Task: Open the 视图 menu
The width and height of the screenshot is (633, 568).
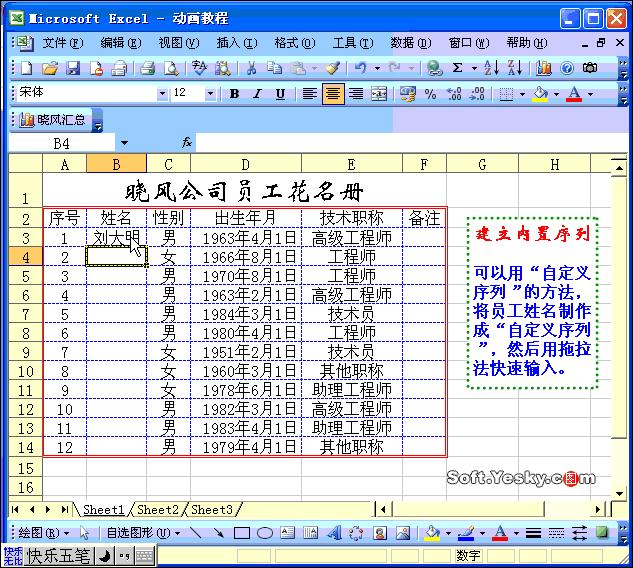Action: (x=179, y=43)
